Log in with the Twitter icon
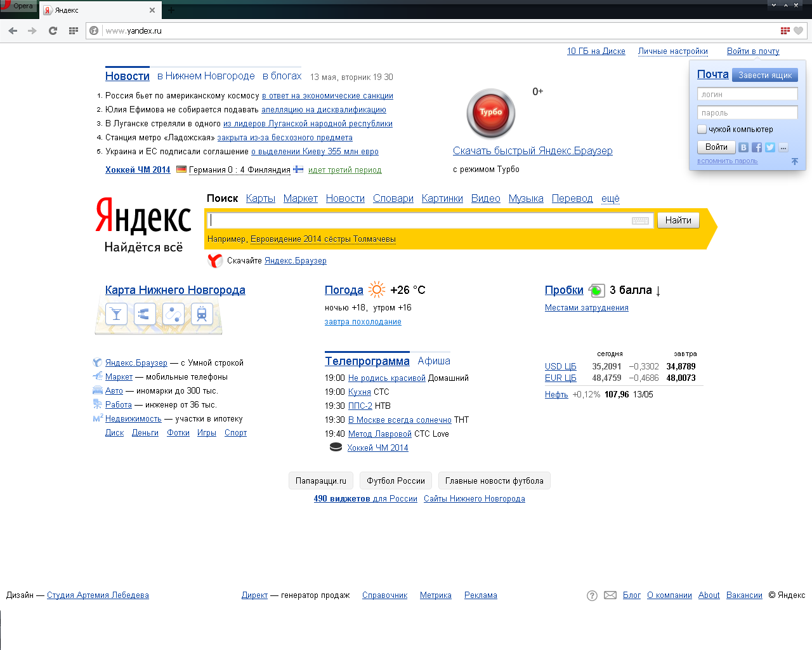812x650 pixels. click(770, 147)
